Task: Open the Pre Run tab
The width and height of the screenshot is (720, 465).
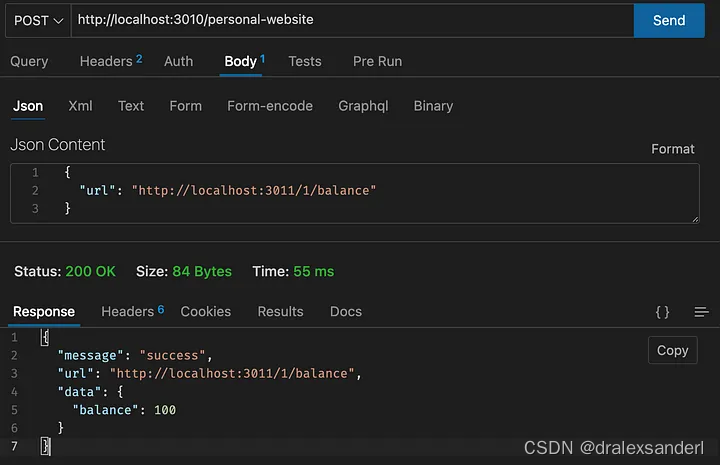Action: point(377,61)
